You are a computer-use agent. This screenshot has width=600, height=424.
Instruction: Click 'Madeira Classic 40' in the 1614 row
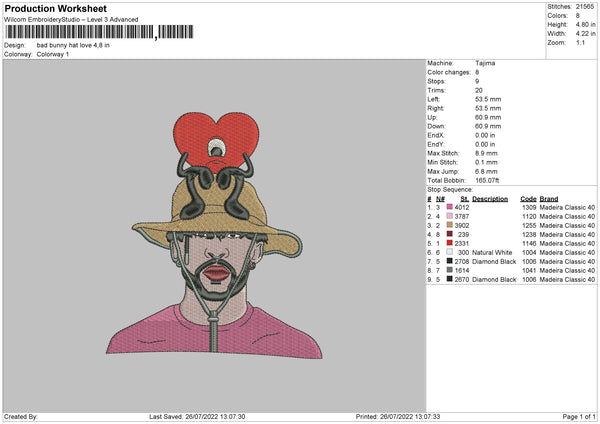point(567,271)
